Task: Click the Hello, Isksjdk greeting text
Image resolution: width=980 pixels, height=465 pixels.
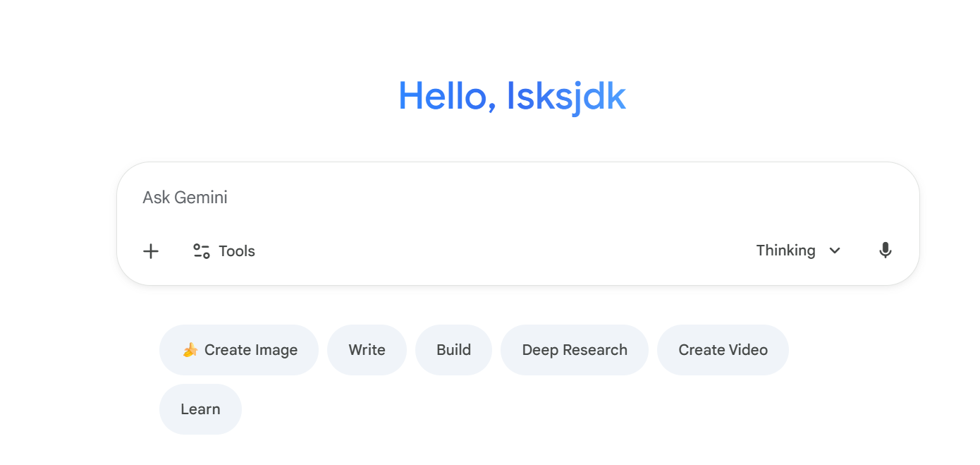Action: point(512,96)
